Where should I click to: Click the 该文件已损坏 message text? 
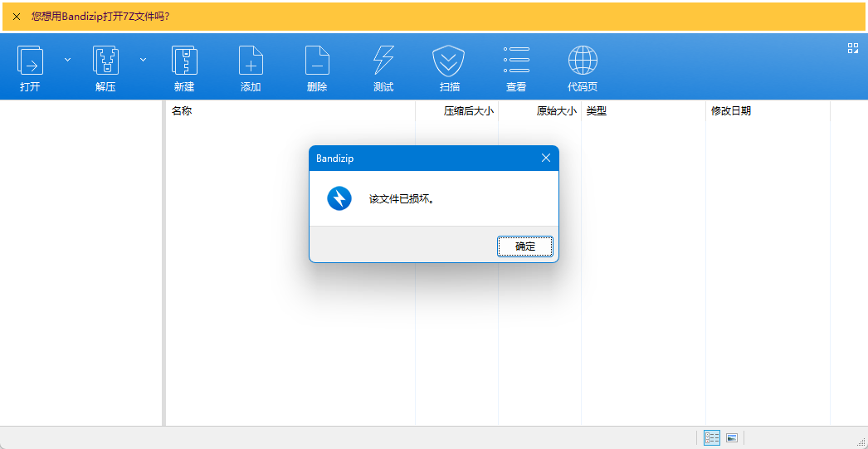pyautogui.click(x=402, y=198)
